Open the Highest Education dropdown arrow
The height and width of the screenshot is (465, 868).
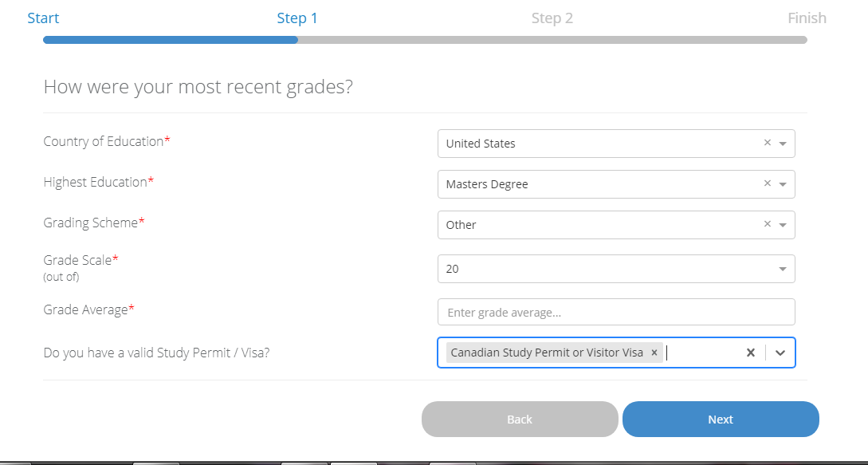[x=783, y=184]
